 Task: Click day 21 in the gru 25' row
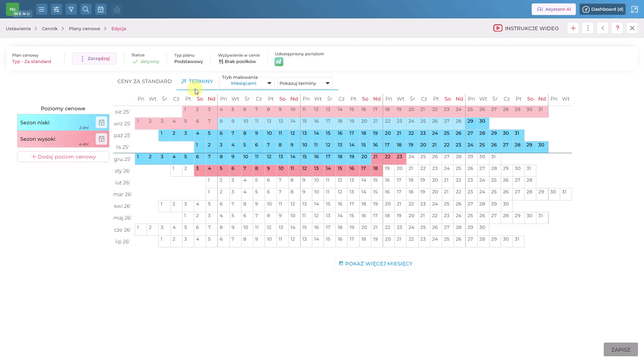[x=377, y=159]
